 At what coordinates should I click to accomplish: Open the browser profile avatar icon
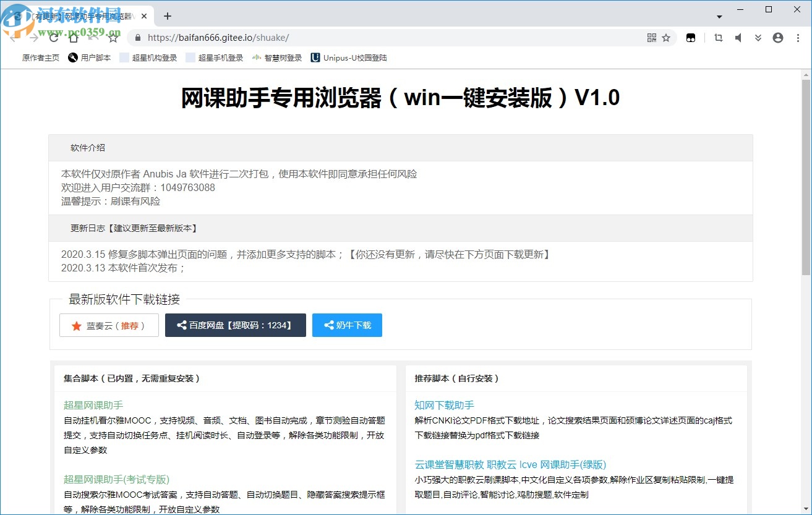[x=778, y=38]
